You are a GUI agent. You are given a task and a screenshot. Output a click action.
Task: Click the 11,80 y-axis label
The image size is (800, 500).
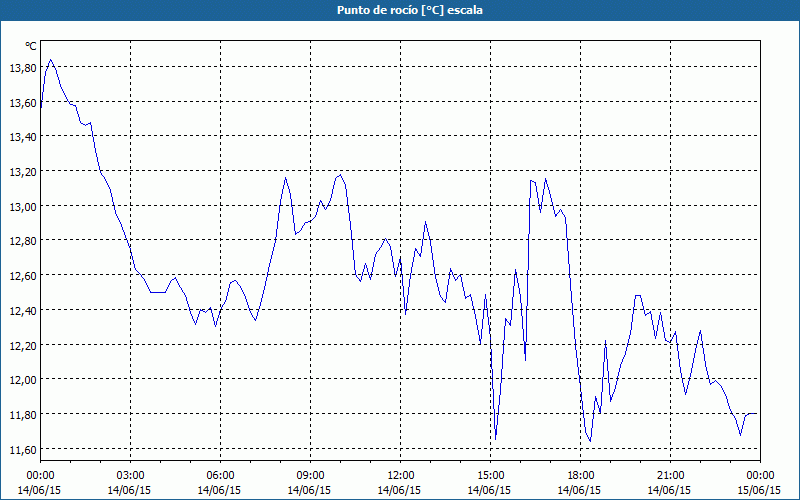point(23,415)
